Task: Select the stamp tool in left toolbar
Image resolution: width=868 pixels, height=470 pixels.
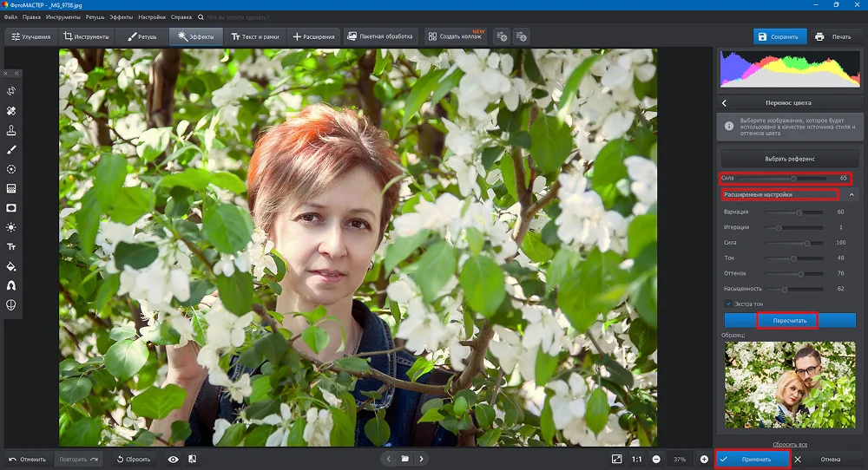Action: (x=11, y=130)
